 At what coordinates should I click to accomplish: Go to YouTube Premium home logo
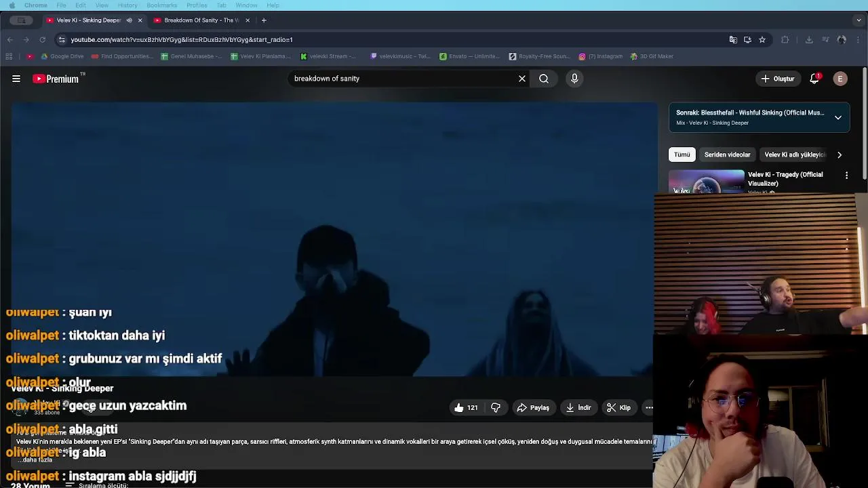point(56,79)
